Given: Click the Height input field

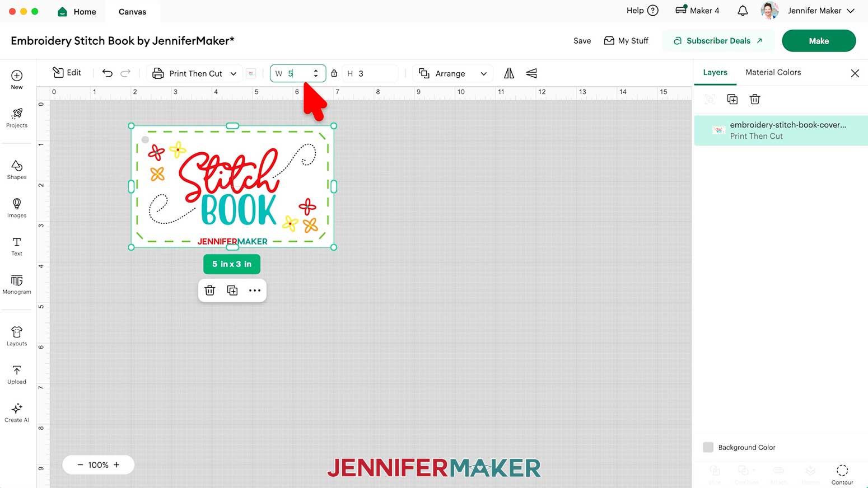Looking at the screenshot, I should click(x=370, y=73).
